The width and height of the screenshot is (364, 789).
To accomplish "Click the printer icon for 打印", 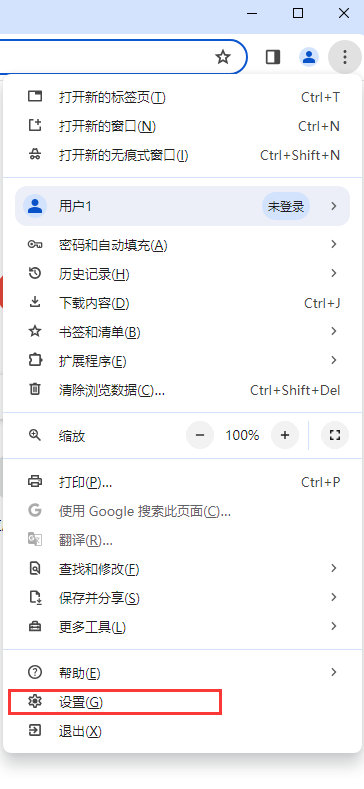I will point(35,482).
